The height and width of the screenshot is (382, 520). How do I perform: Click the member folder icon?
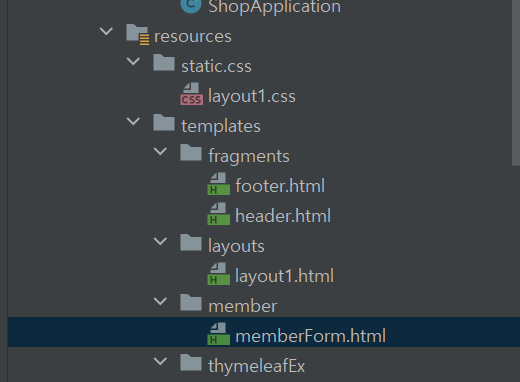pos(191,303)
